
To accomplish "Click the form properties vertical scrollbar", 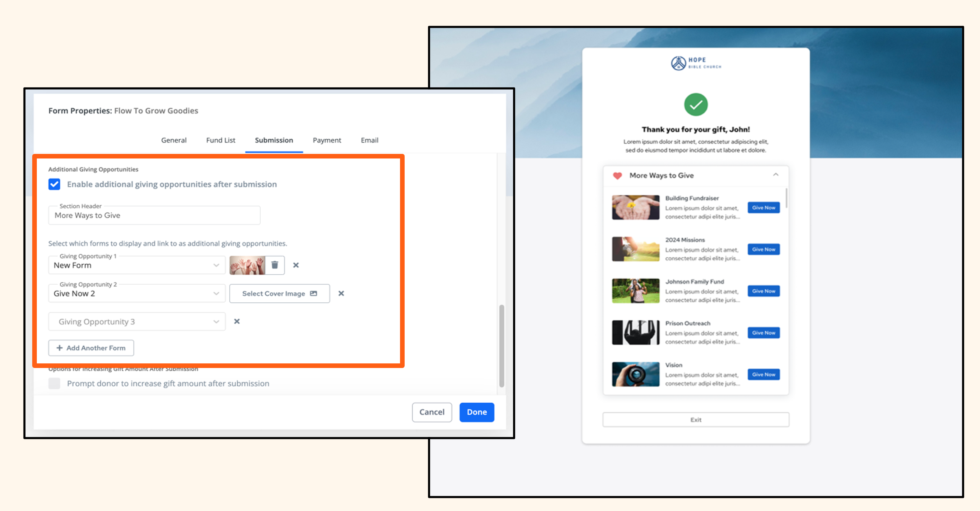I will click(501, 345).
